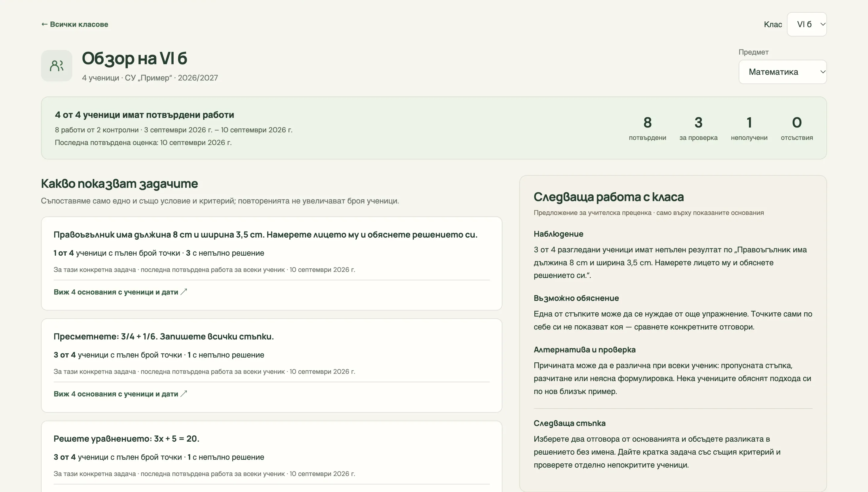Click the 'Възможно обяснение' section heading
868x492 pixels.
coord(576,298)
